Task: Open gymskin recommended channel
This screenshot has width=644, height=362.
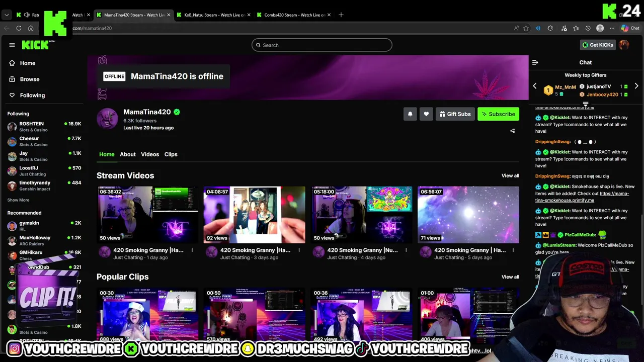Action: coord(44,226)
